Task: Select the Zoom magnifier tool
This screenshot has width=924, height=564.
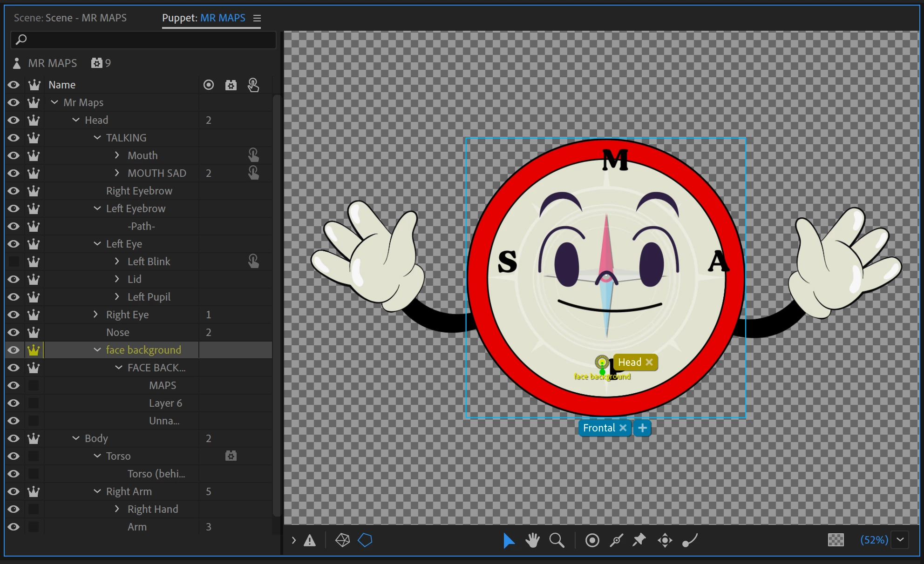Action: point(557,540)
